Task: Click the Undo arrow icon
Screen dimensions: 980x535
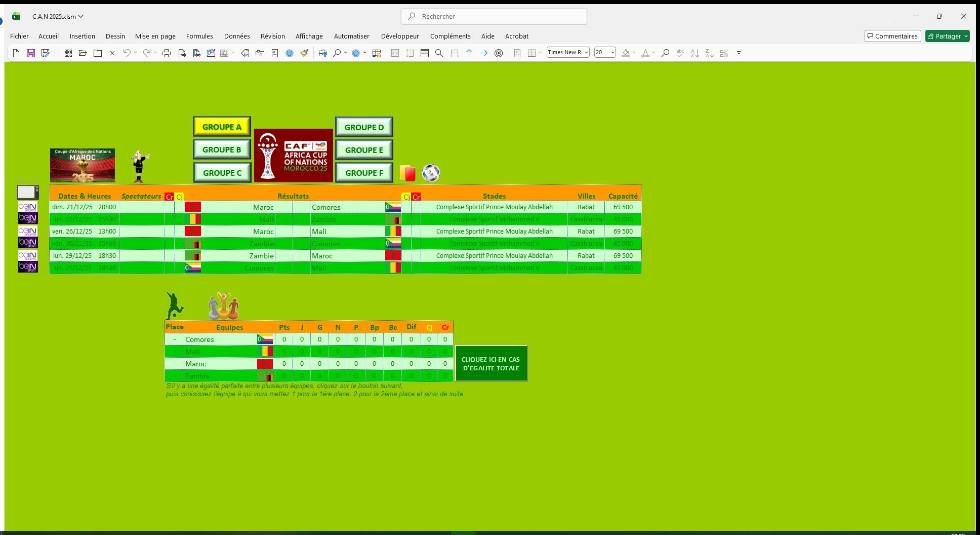Action: coord(127,53)
